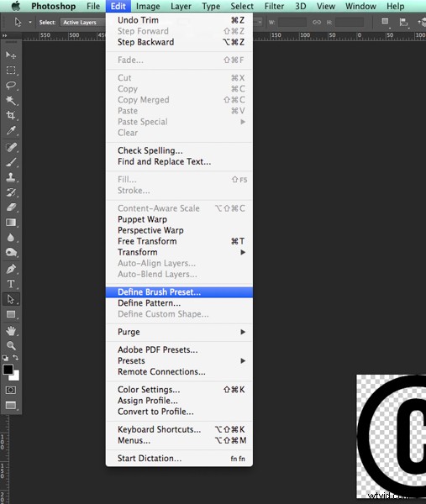Viewport: 426px width, 504px height.
Task: Select the Rectangular Marquee tool
Action: click(x=11, y=71)
